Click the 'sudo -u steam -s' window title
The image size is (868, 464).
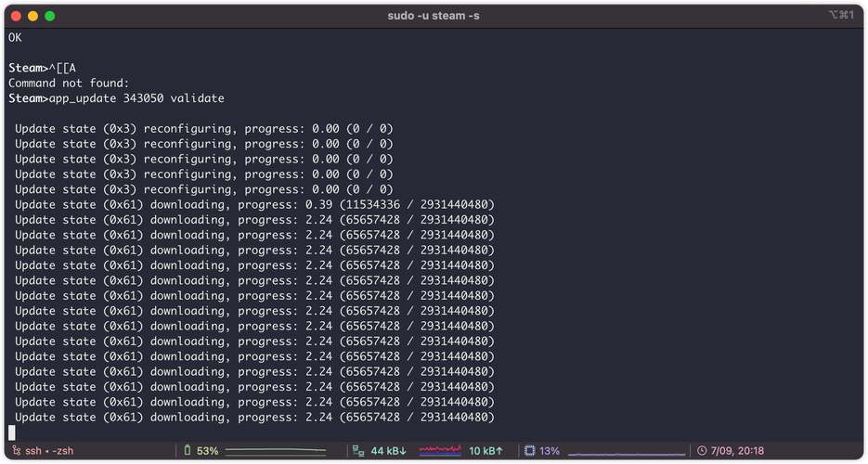[434, 16]
